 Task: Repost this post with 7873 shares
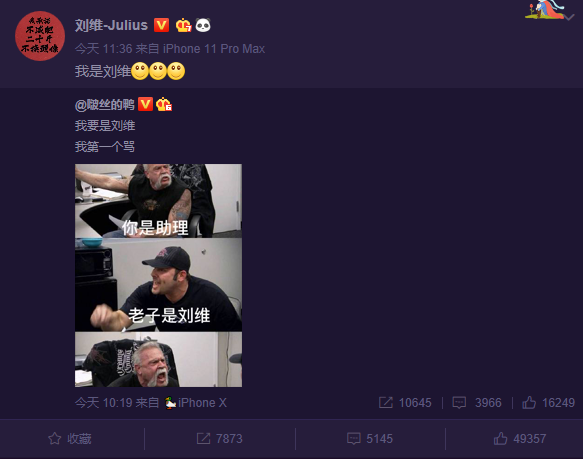tap(219, 439)
